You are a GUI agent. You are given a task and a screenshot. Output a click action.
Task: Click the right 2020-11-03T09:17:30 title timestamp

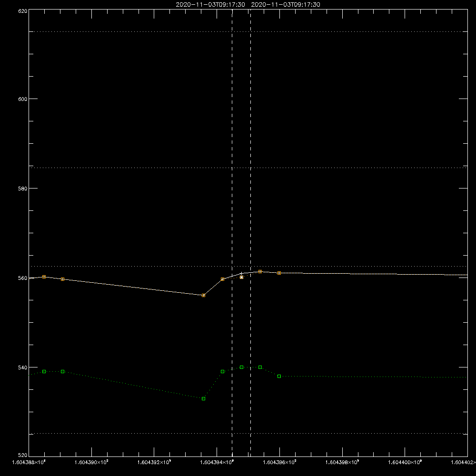[286, 5]
